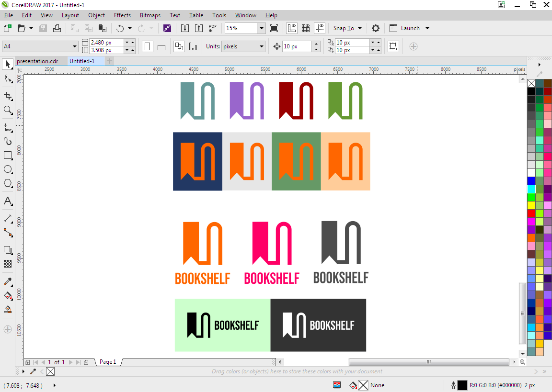
Task: Open the File menu
Action: tap(9, 15)
